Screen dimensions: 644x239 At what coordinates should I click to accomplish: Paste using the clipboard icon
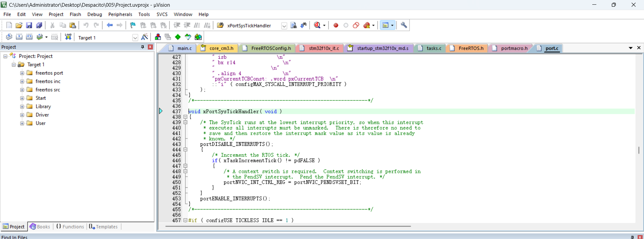[x=73, y=25]
